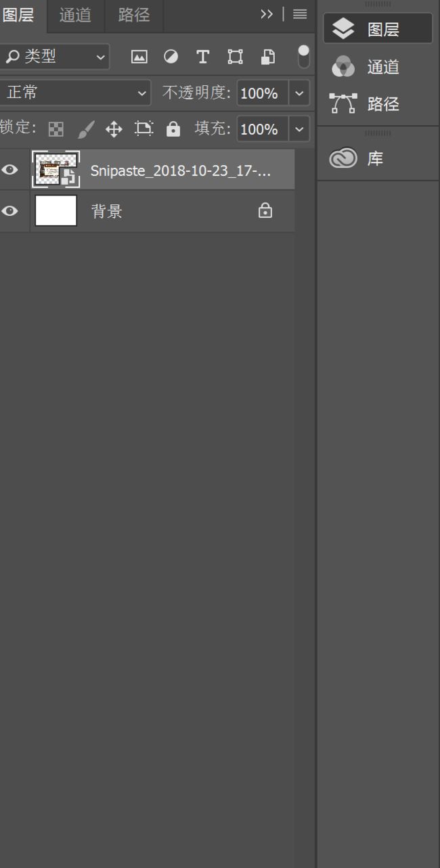
Task: Click the lock all padlock icon
Action: pyautogui.click(x=173, y=129)
